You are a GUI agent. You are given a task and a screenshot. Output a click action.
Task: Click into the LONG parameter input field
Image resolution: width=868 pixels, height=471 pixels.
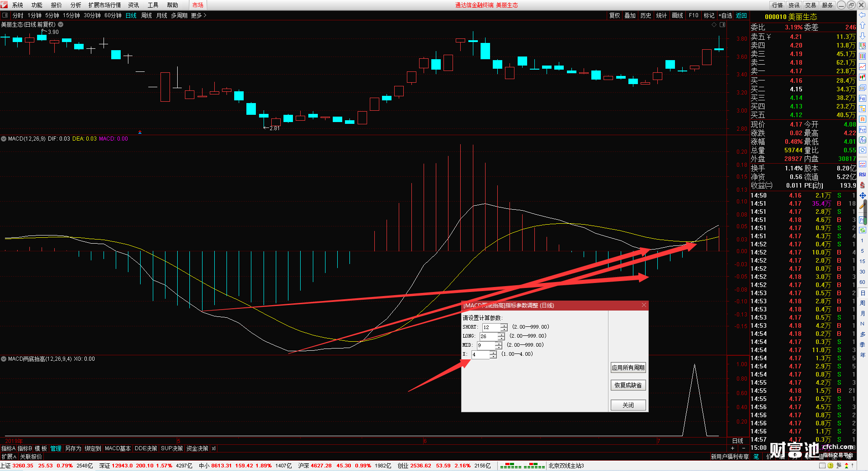click(489, 336)
